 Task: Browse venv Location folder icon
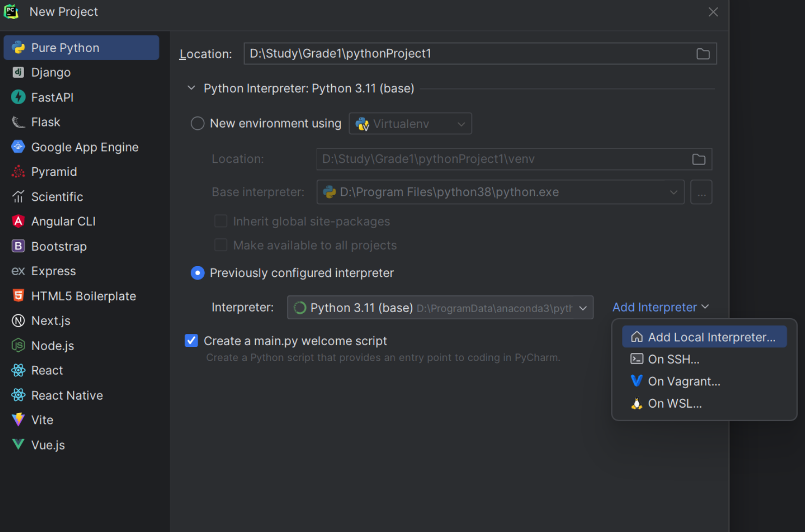(699, 159)
